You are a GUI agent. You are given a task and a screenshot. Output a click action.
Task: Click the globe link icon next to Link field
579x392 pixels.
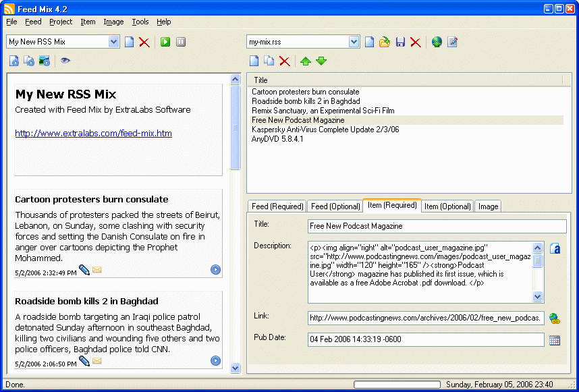(x=554, y=318)
